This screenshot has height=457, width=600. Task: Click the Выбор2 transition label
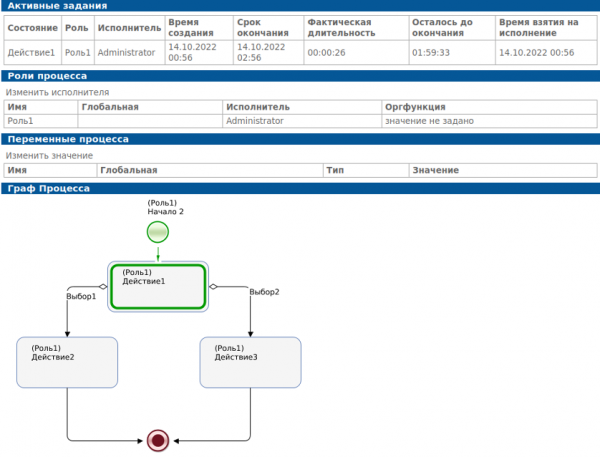[x=264, y=292]
